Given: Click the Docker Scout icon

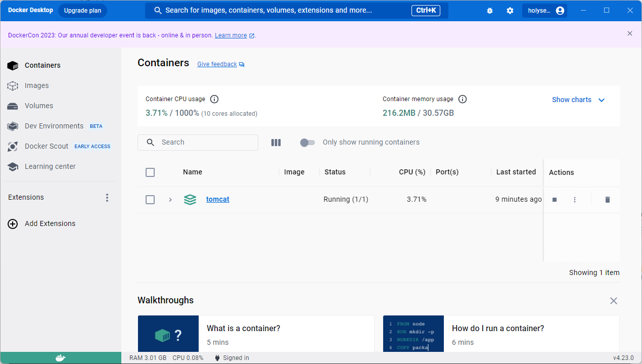Looking at the screenshot, I should tap(13, 147).
